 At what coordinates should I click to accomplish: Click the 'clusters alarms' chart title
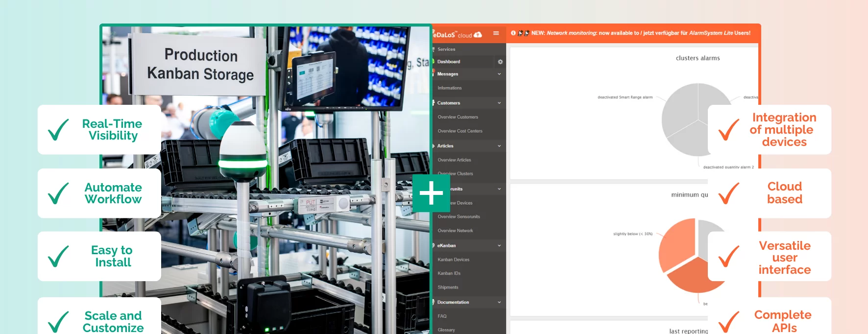pyautogui.click(x=698, y=58)
